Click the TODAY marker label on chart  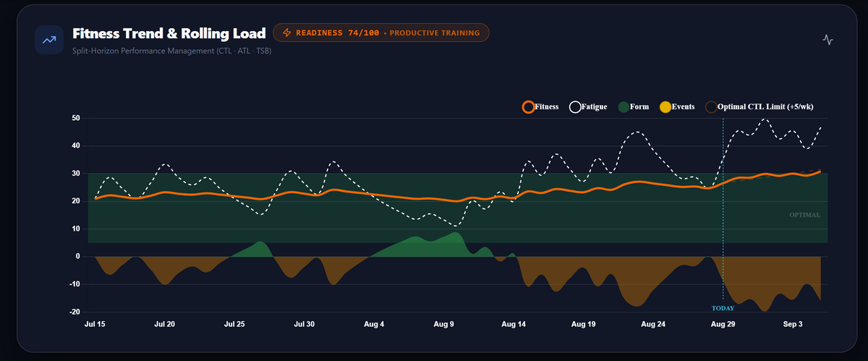(x=723, y=308)
